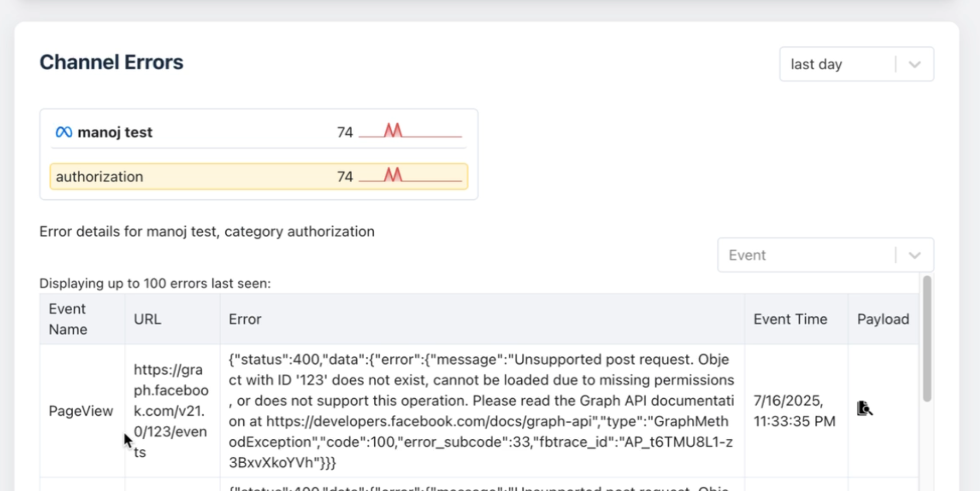Click the Error column header
This screenshot has height=491, width=980.
point(245,319)
